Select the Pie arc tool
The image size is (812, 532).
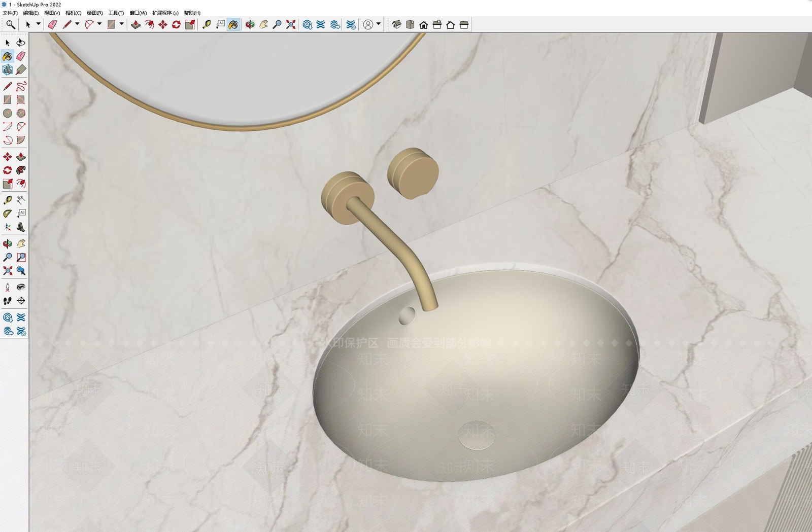(21, 140)
